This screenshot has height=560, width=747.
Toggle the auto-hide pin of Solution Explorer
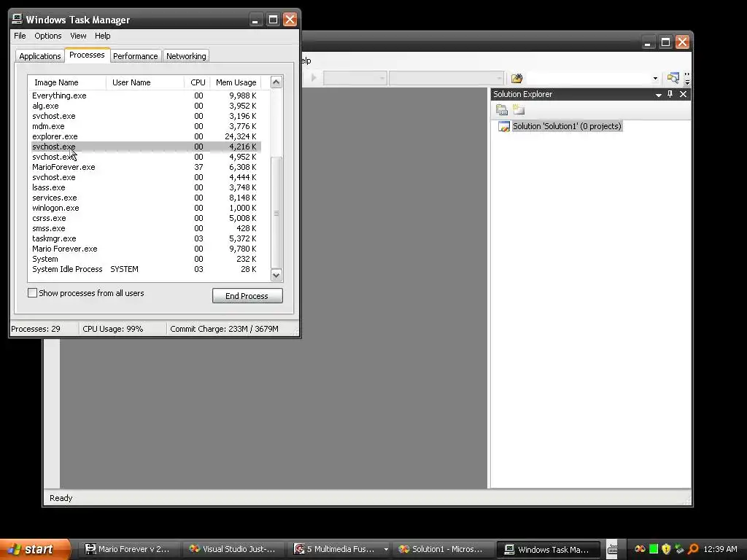(670, 94)
